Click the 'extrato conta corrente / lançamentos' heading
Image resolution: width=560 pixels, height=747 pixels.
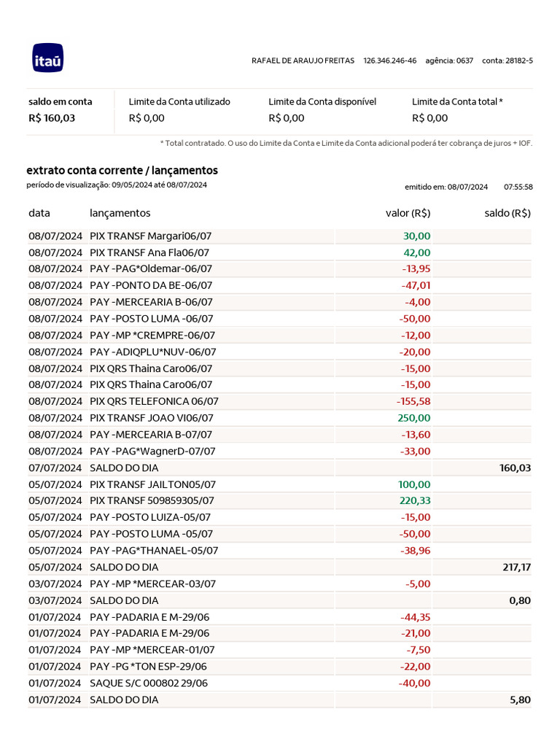122,170
